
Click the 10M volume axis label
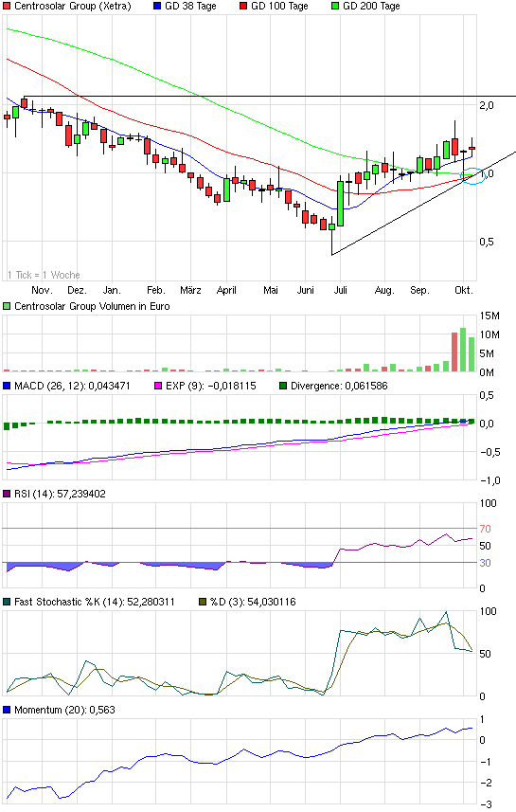[489, 335]
